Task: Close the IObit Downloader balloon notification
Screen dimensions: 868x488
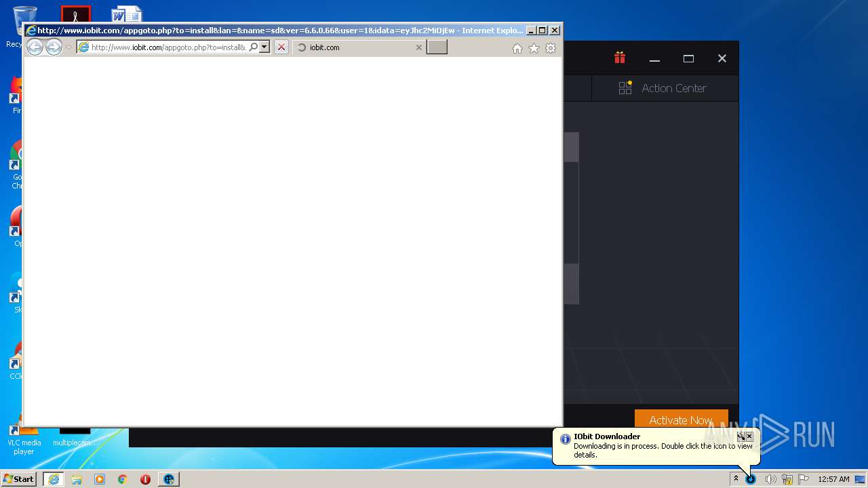Action: click(x=749, y=436)
